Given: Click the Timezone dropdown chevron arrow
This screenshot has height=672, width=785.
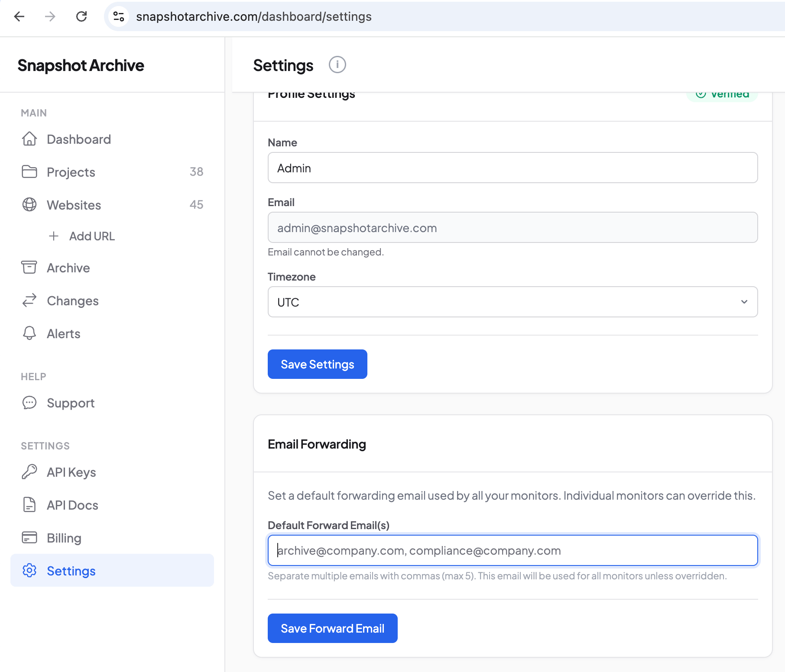Looking at the screenshot, I should coord(744,302).
